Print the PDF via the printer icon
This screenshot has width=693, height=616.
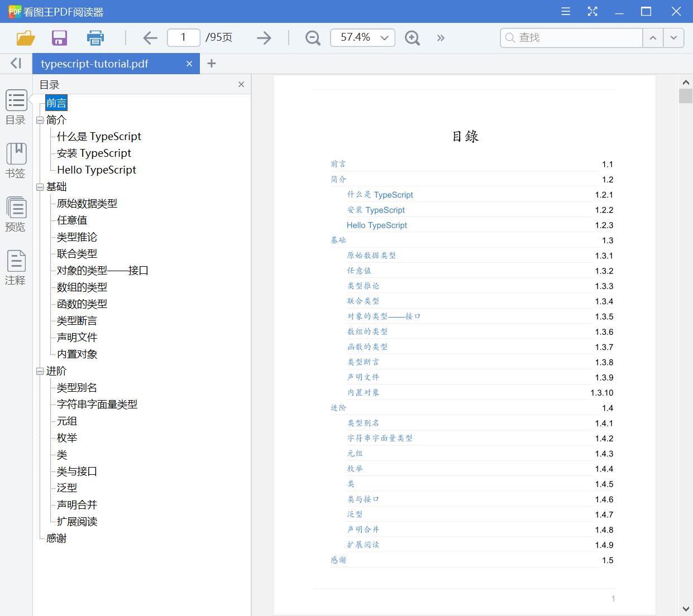coord(95,37)
